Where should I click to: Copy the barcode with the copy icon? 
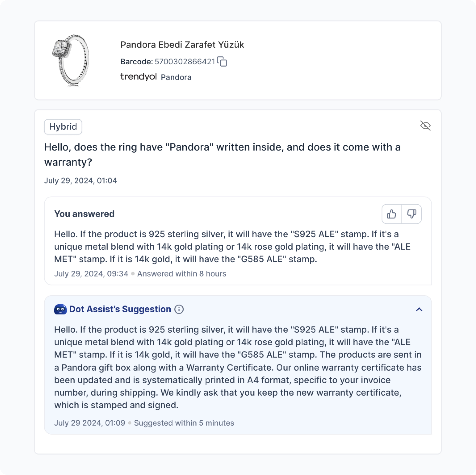click(x=222, y=62)
